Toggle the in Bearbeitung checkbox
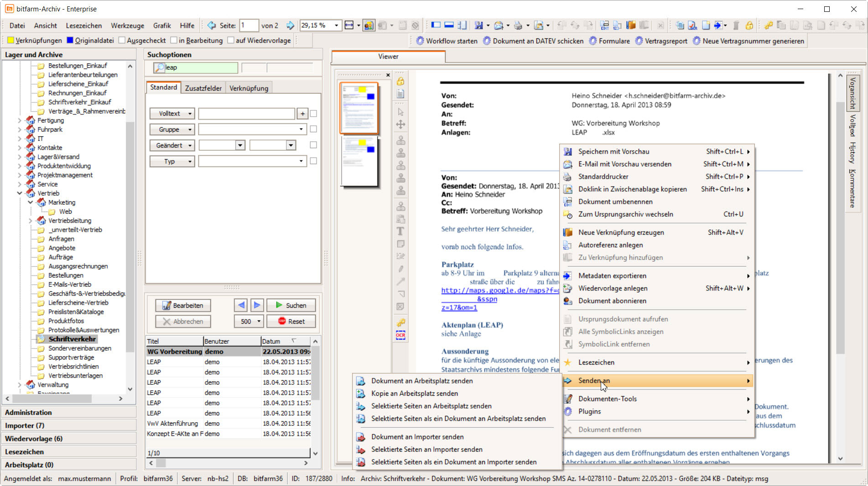The width and height of the screenshot is (868, 486). pos(174,40)
